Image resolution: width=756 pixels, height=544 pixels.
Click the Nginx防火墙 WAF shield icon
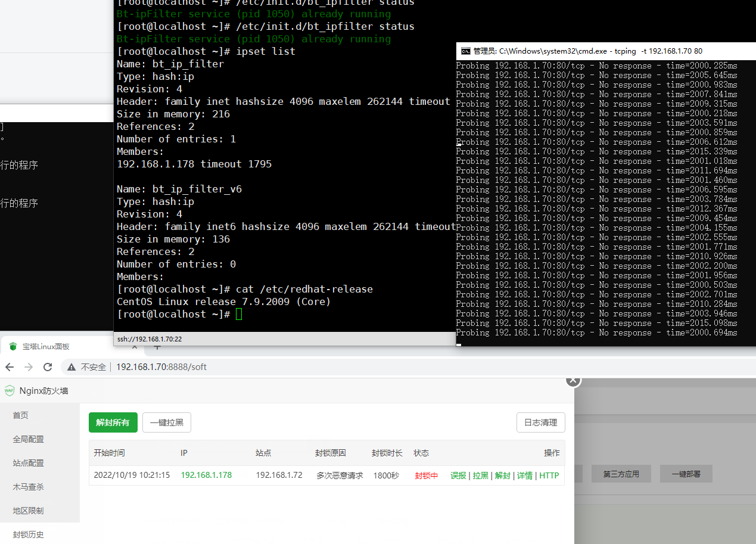pos(10,391)
